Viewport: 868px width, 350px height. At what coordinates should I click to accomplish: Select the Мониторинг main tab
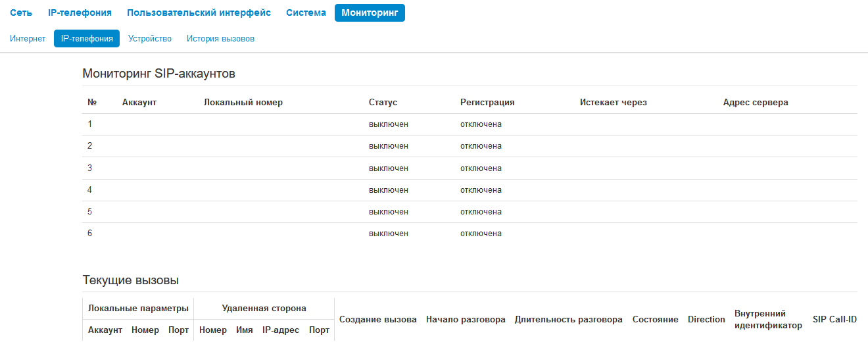coord(370,12)
